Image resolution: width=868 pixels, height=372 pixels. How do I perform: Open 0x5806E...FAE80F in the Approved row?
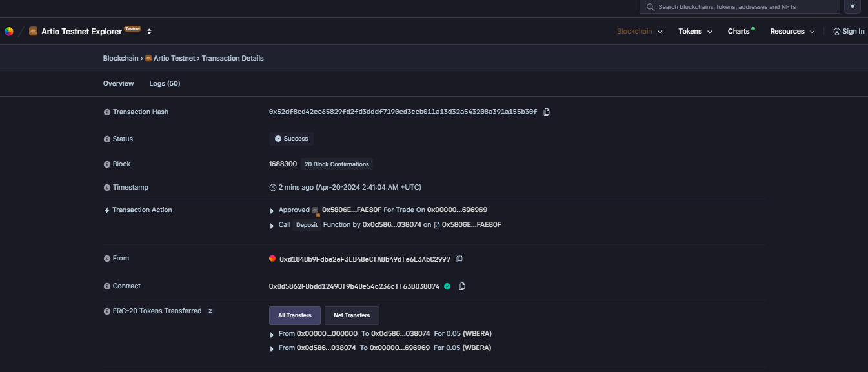pos(352,210)
